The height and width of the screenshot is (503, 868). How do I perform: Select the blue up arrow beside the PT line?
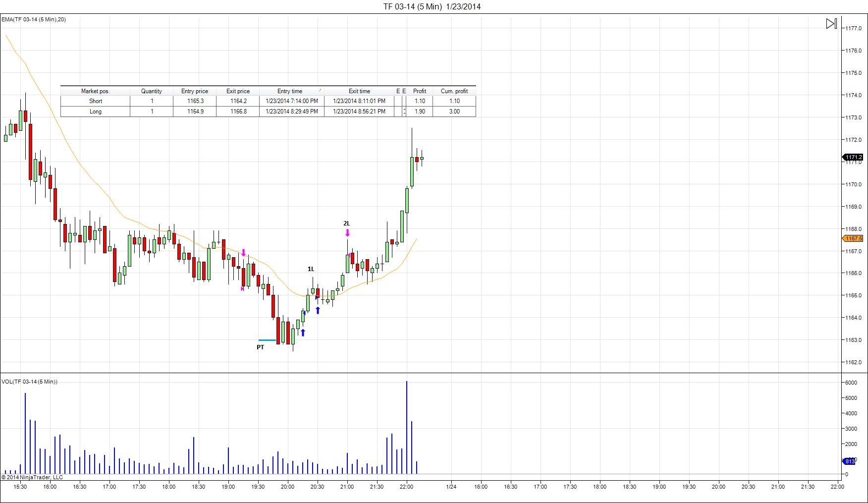point(303,333)
